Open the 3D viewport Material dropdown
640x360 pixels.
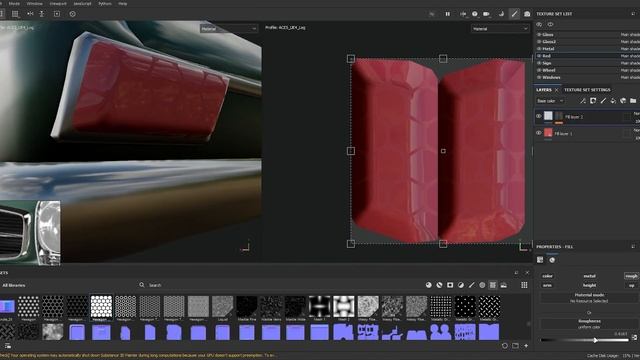tap(229, 29)
